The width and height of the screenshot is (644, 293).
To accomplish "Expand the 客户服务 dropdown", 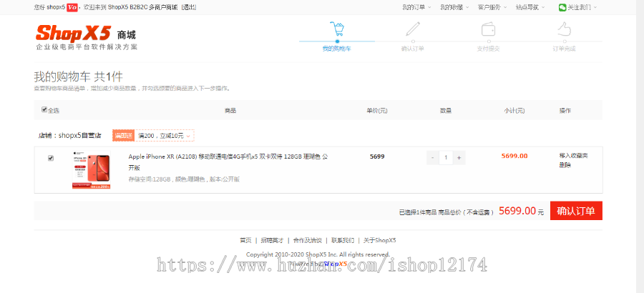I will pyautogui.click(x=492, y=7).
